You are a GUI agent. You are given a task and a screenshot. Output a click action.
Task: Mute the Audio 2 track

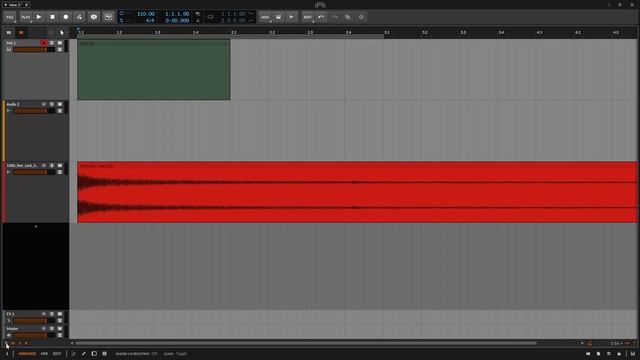(60, 104)
